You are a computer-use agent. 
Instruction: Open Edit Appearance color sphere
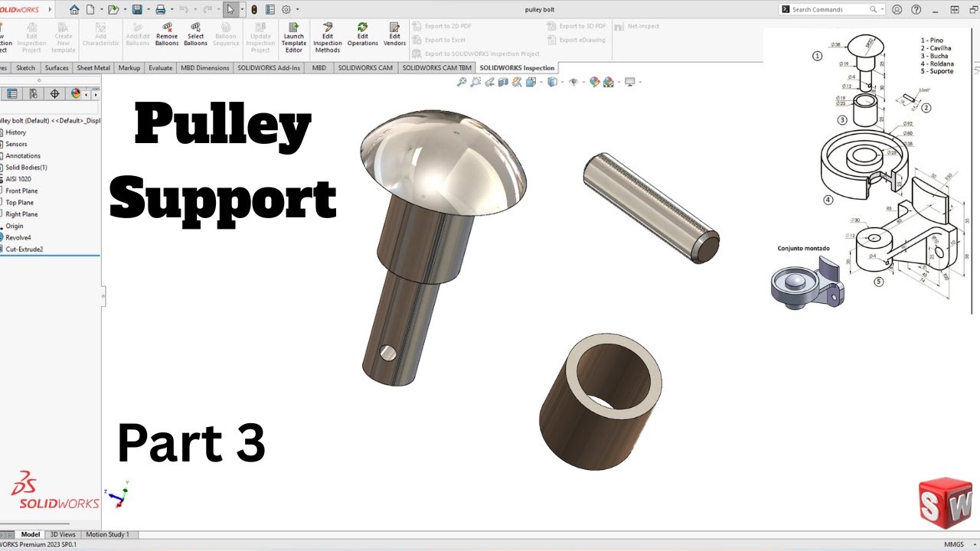[594, 82]
